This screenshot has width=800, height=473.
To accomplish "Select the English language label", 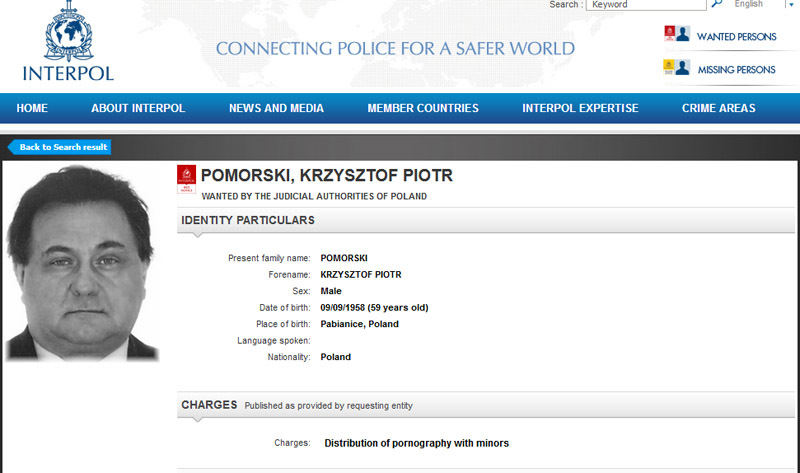I will pyautogui.click(x=748, y=4).
